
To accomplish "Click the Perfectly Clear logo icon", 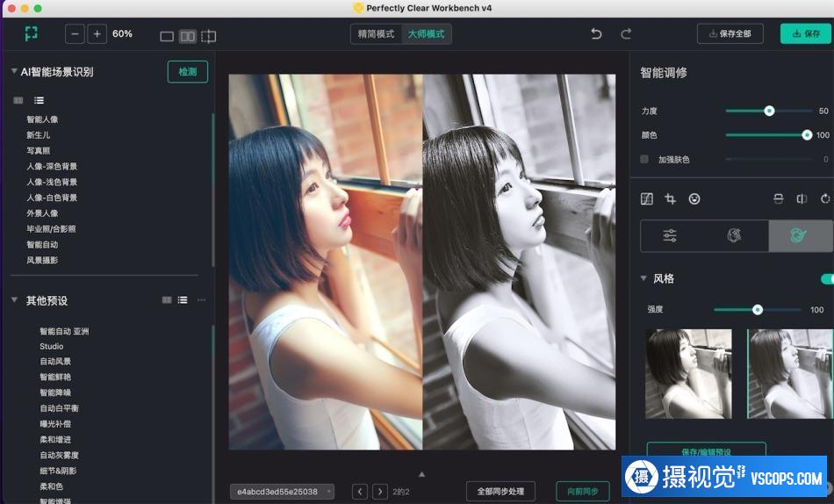I will click(x=32, y=33).
